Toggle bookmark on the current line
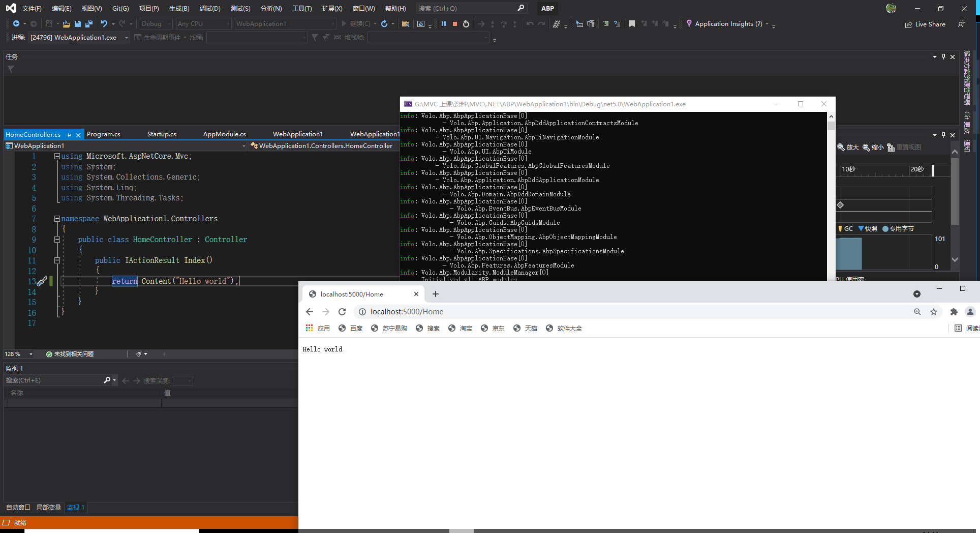 point(632,24)
